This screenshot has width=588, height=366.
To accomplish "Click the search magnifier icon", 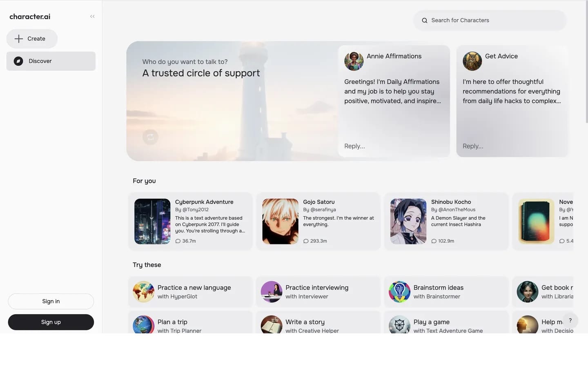I will click(425, 20).
